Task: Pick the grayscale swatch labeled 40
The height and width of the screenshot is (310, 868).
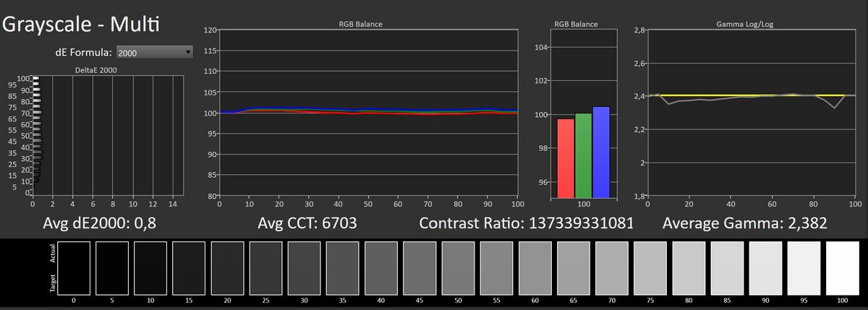Action: click(x=381, y=267)
